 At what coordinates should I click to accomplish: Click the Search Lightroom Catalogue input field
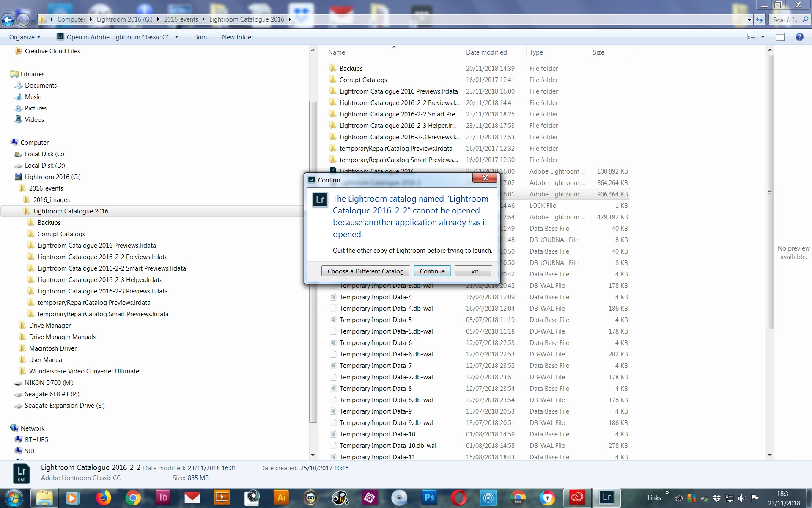[x=785, y=19]
